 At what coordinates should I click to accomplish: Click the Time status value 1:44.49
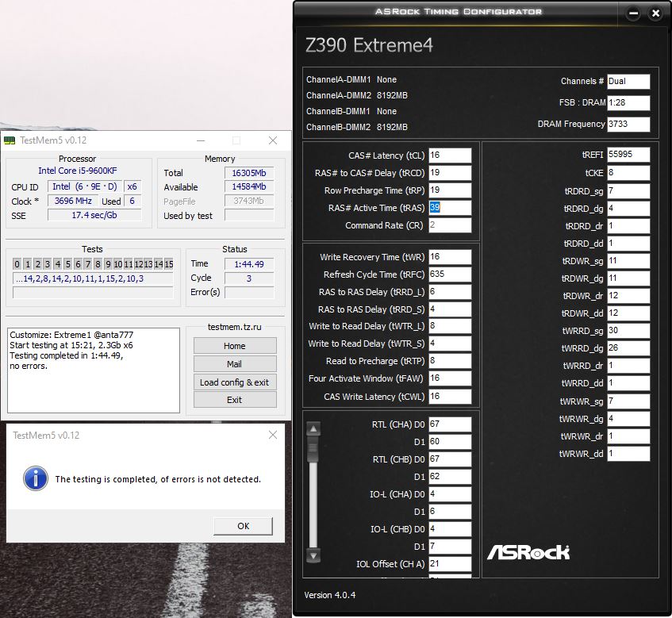click(249, 264)
